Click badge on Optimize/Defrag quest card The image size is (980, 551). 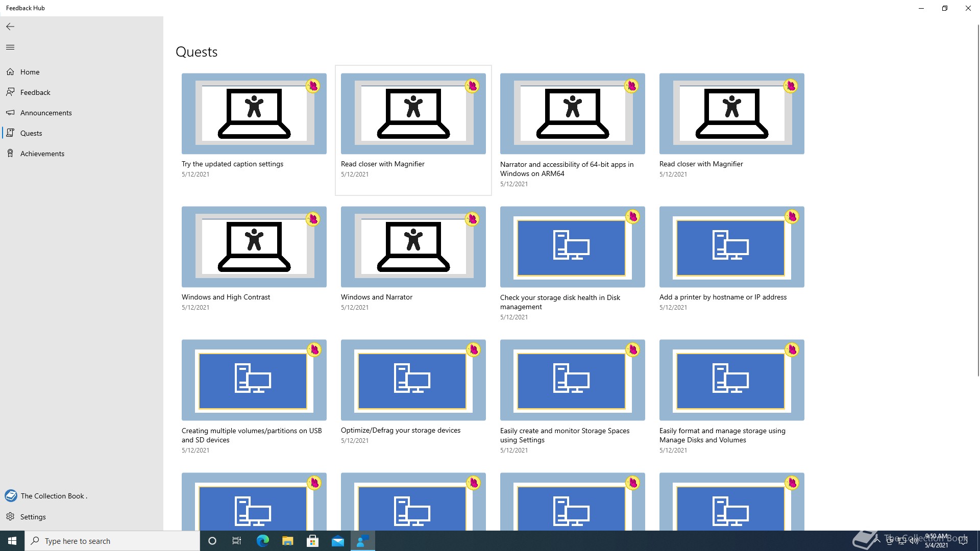pos(473,349)
